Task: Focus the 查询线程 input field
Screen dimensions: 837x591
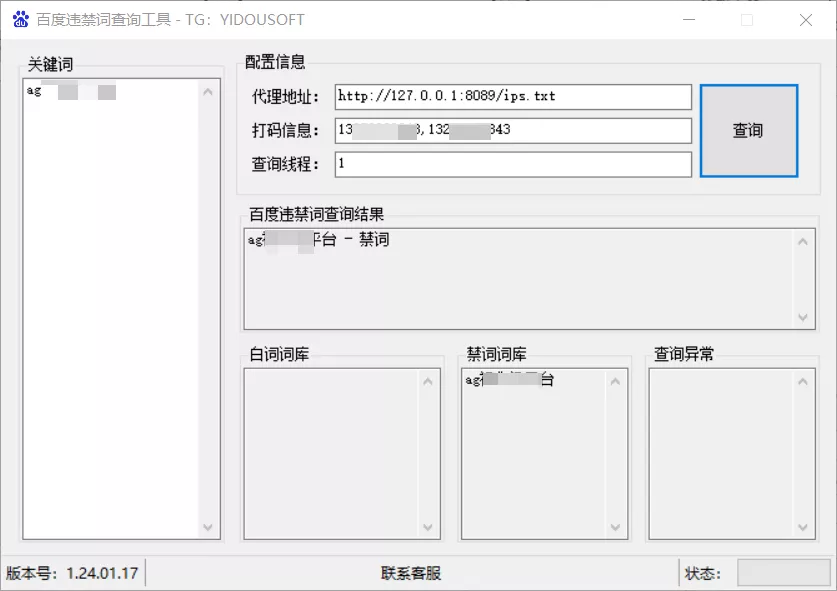Action: click(513, 164)
